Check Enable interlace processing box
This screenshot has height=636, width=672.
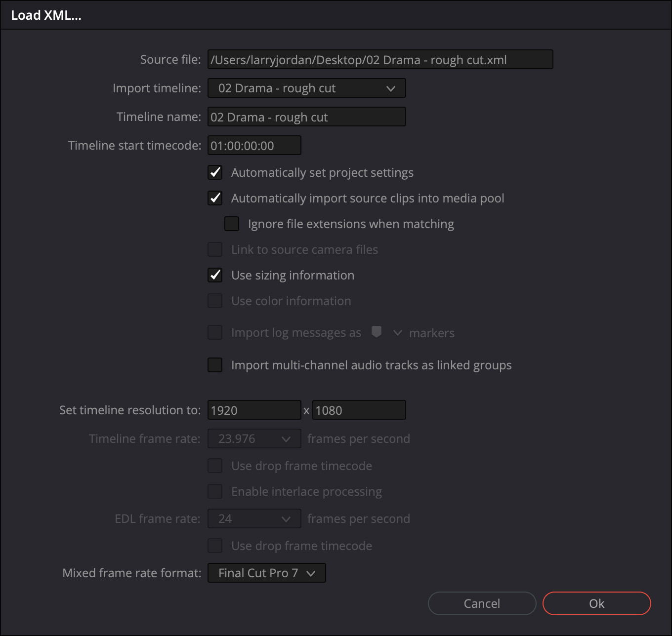(x=215, y=491)
